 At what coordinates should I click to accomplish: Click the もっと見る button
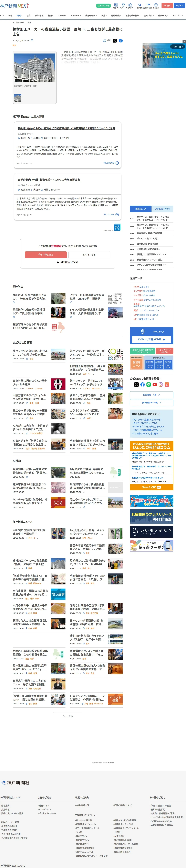[68, 716]
